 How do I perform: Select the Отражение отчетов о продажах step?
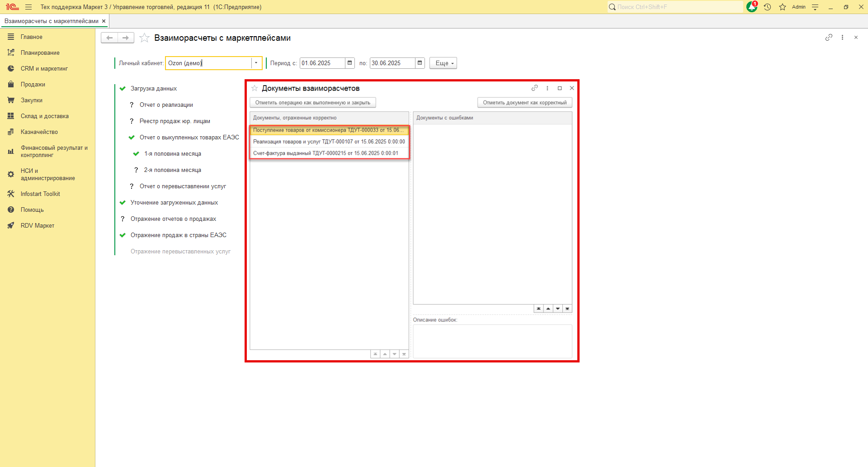pyautogui.click(x=173, y=219)
